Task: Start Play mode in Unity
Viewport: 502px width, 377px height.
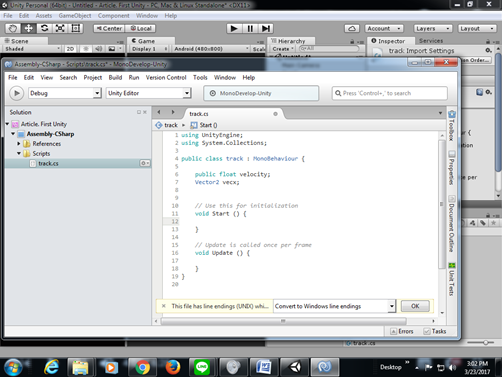Action: [234, 29]
